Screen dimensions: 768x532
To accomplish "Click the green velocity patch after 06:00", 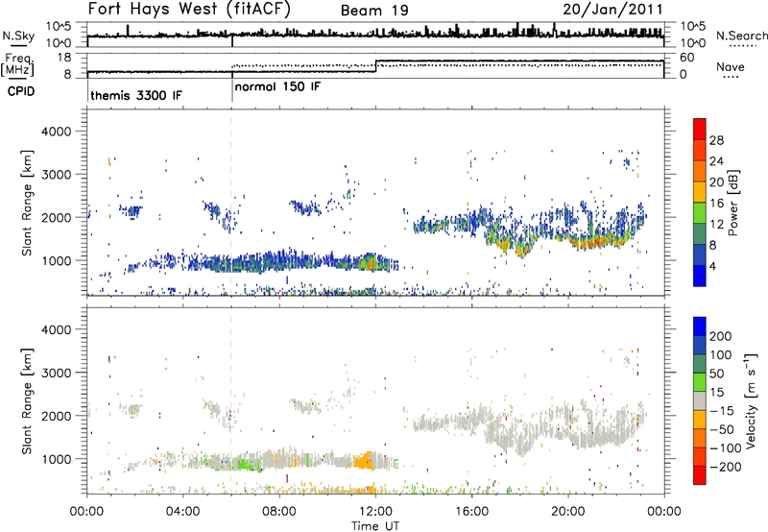I will pos(248,464).
